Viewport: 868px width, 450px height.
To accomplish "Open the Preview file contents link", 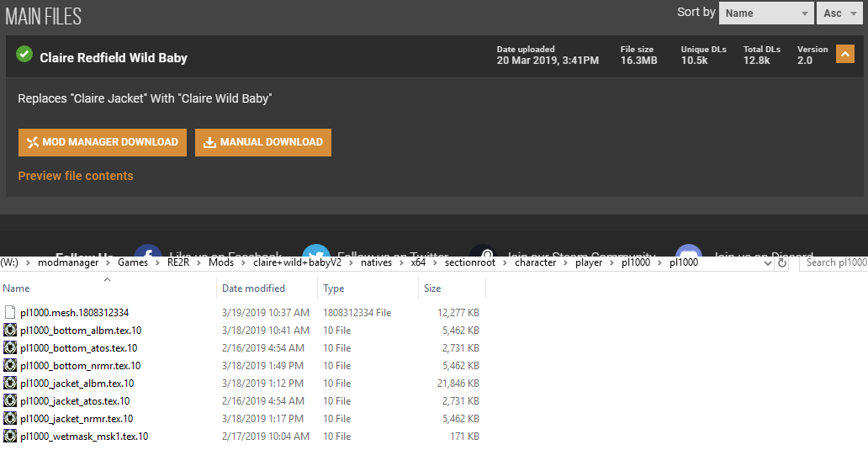I will click(76, 176).
